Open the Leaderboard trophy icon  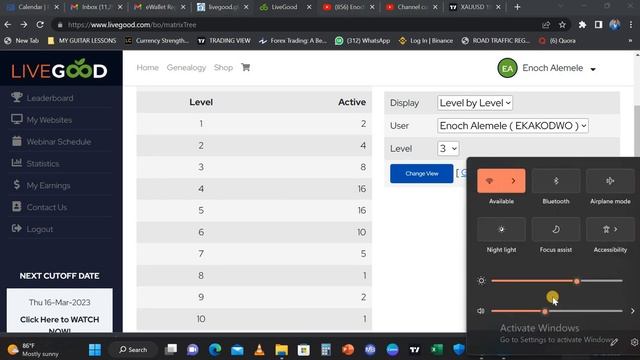pyautogui.click(x=17, y=97)
